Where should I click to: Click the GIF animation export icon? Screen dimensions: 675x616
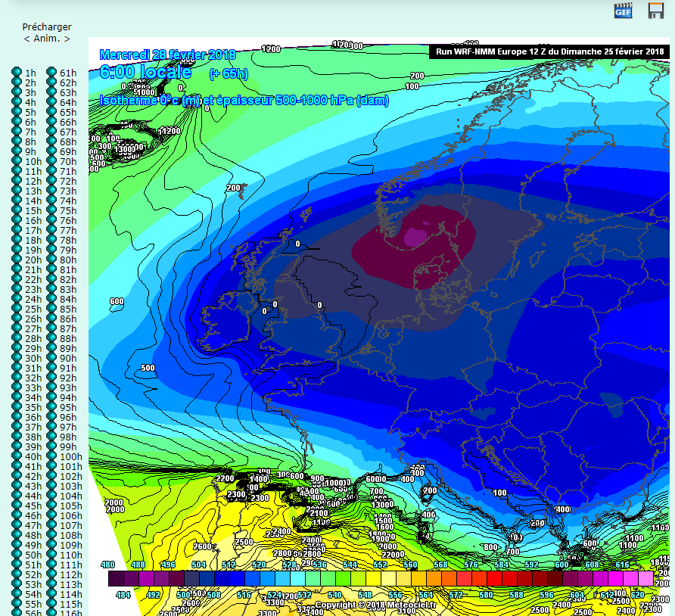tap(622, 11)
